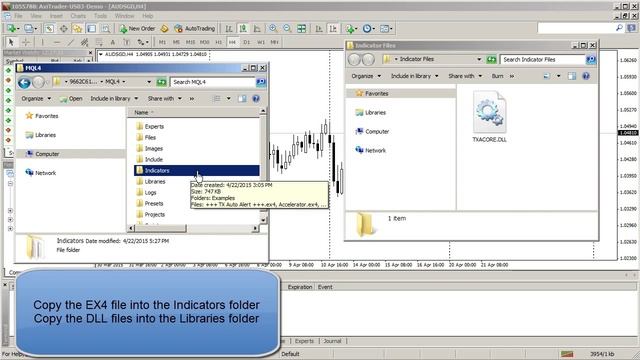Select the Fibonacci Retracement tool

click(x=99, y=42)
